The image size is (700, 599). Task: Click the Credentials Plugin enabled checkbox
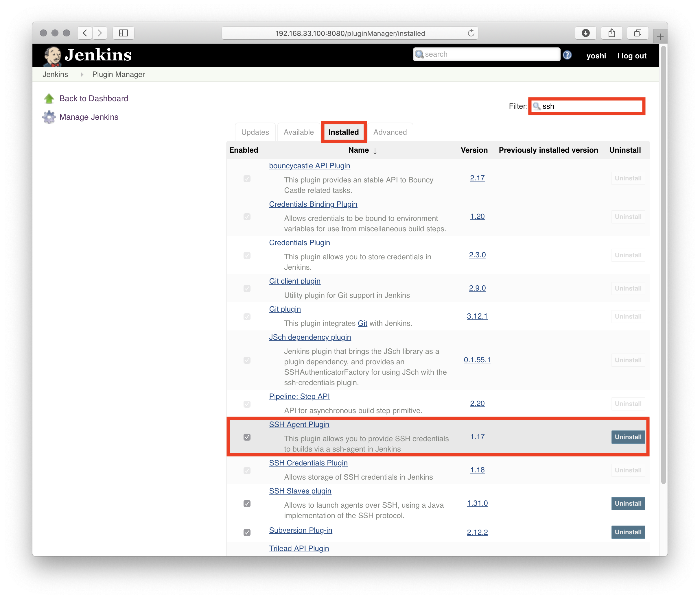point(247,256)
